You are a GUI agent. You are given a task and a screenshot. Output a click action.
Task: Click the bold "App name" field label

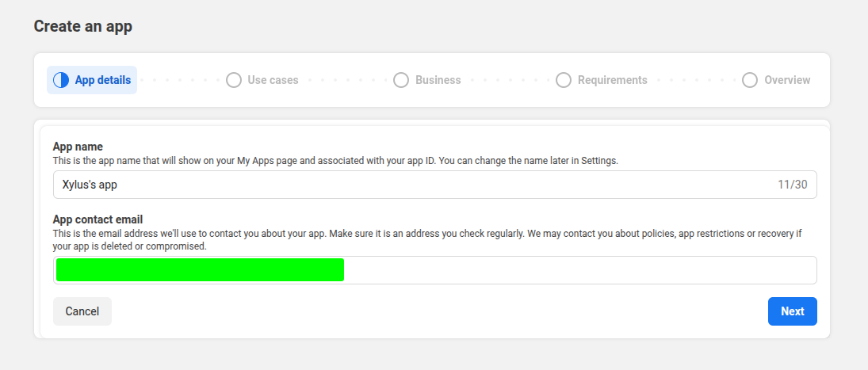click(x=78, y=147)
